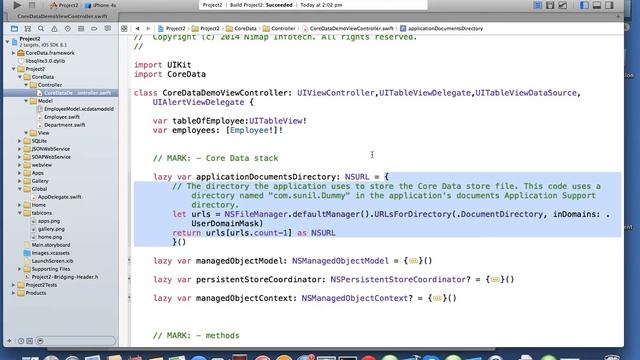Click CoreData folder in jump bar
Screen dimensions: 640x360
(241, 29)
